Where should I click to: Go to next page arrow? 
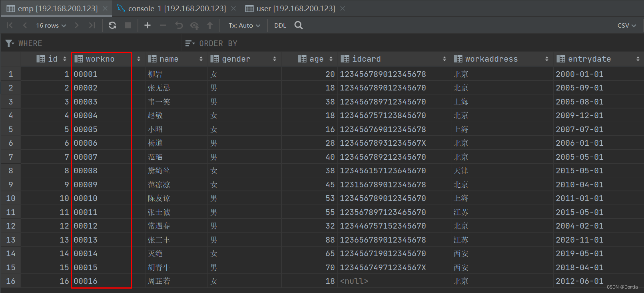tap(77, 25)
